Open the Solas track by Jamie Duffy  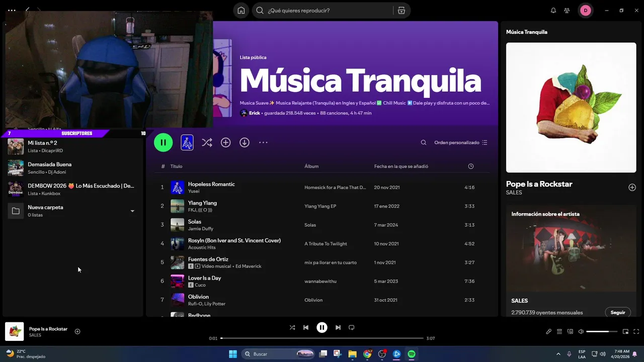point(322,225)
